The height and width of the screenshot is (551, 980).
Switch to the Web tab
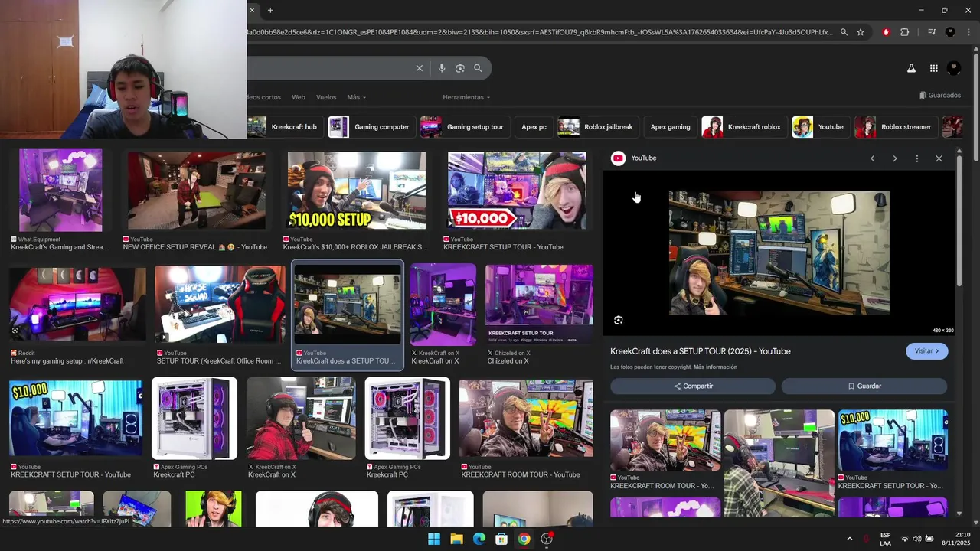299,97
